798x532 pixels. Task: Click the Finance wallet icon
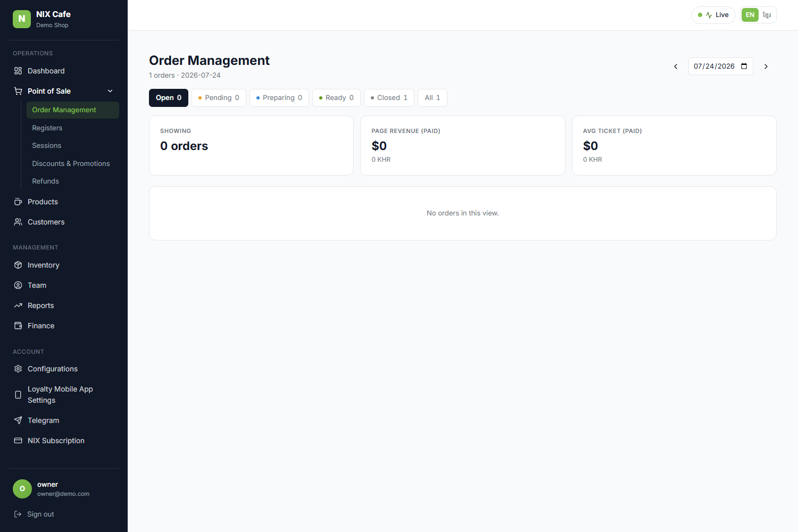(x=18, y=326)
